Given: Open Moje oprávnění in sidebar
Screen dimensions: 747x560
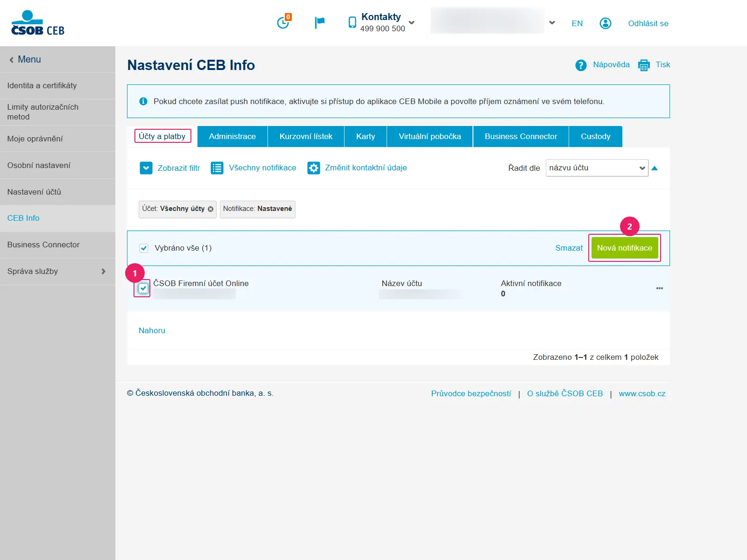Looking at the screenshot, I should 57,139.
